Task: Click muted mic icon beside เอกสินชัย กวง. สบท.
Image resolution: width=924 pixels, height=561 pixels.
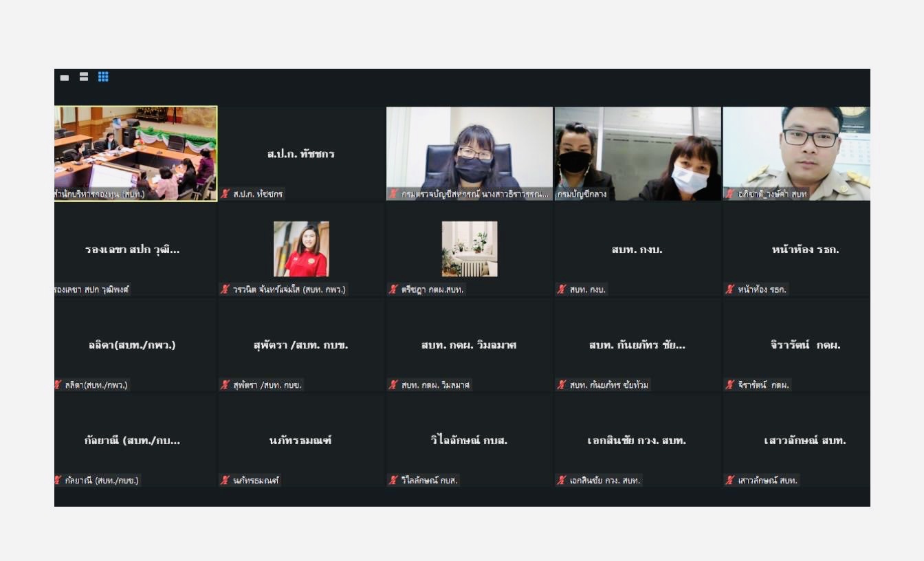Action: click(x=562, y=481)
